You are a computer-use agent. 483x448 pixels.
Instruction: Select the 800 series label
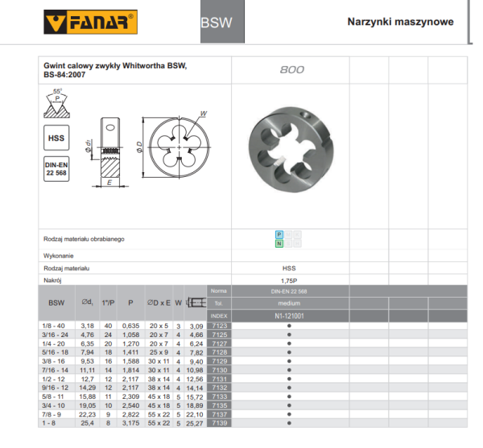point(291,70)
